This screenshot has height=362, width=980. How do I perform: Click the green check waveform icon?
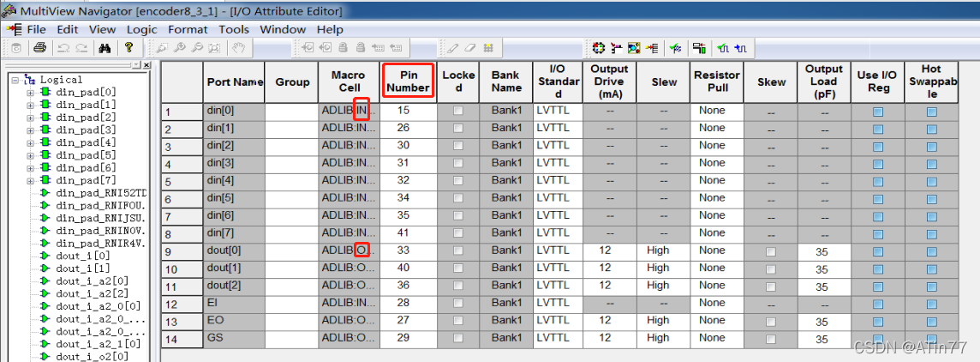(x=723, y=47)
